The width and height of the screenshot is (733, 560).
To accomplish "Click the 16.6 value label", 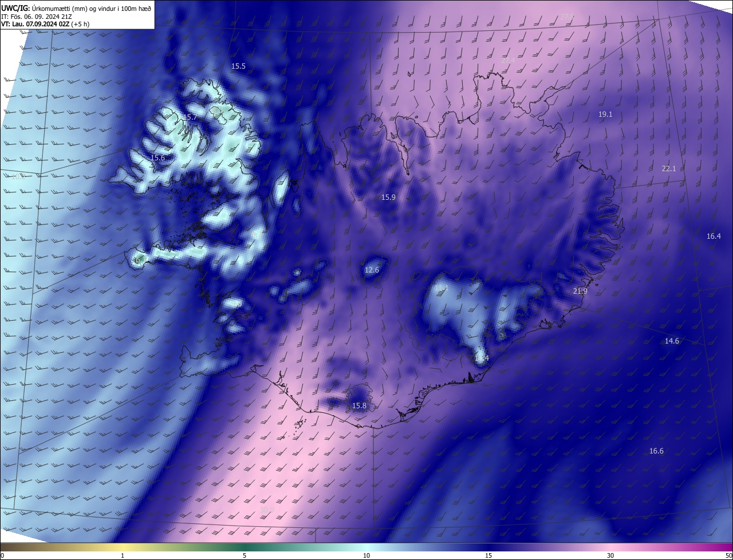I will click(656, 451).
